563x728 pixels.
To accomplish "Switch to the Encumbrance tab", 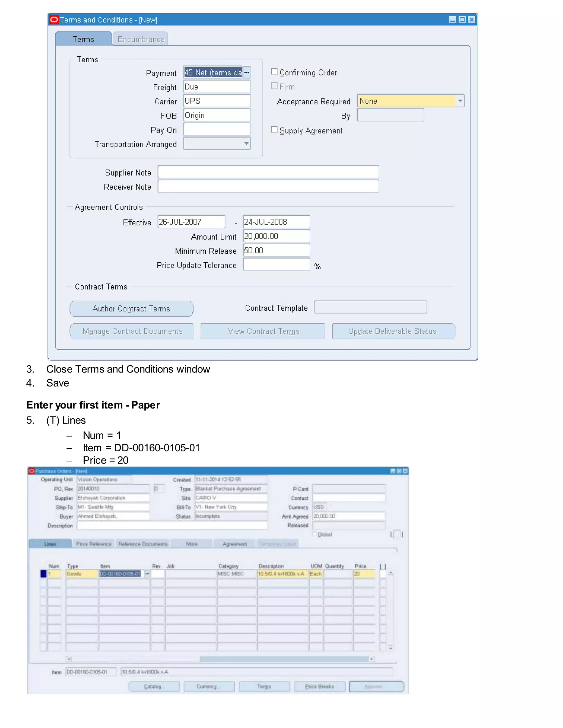I will click(141, 39).
